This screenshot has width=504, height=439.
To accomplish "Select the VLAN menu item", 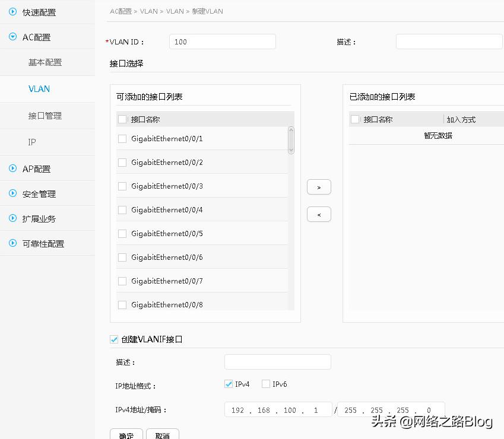I will [39, 88].
